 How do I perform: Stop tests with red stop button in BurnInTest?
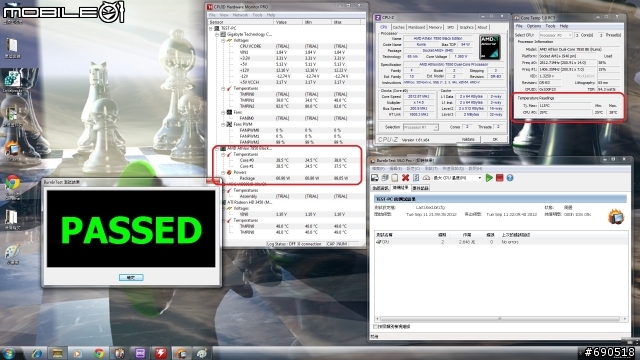tap(499, 178)
